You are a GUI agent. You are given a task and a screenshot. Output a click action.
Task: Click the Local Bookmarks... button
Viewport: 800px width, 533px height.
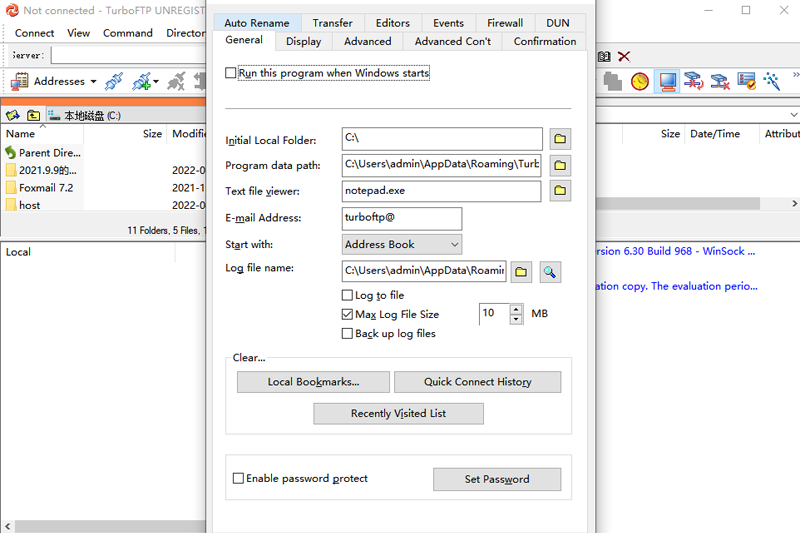coord(313,382)
